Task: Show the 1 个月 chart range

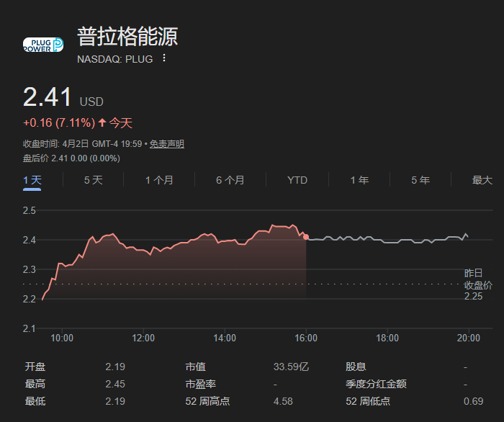Action: [159, 180]
